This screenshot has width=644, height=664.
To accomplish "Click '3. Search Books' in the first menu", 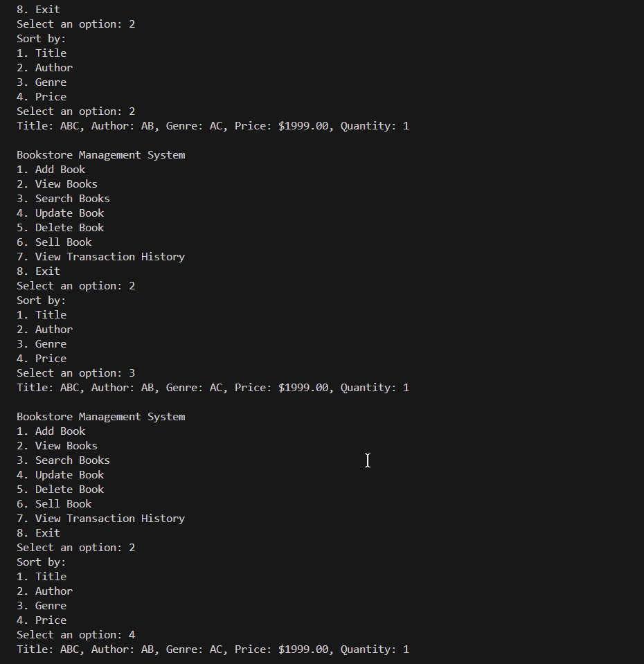I will pos(63,199).
